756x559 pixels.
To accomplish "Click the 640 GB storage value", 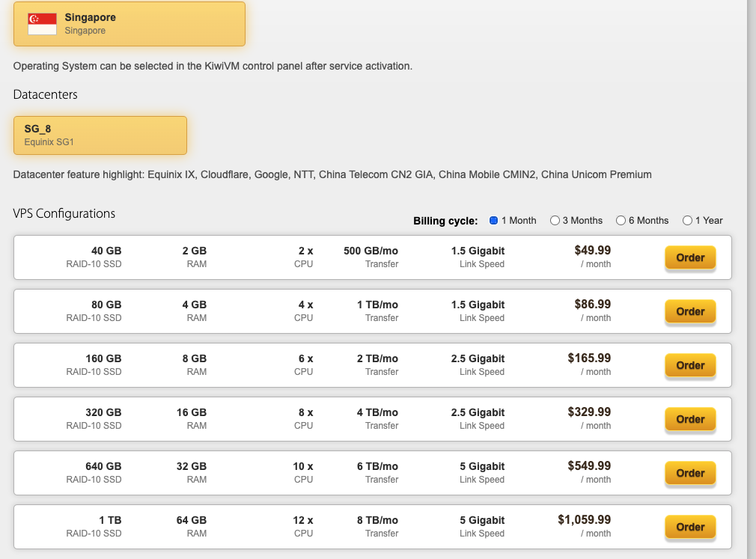I will tap(103, 467).
